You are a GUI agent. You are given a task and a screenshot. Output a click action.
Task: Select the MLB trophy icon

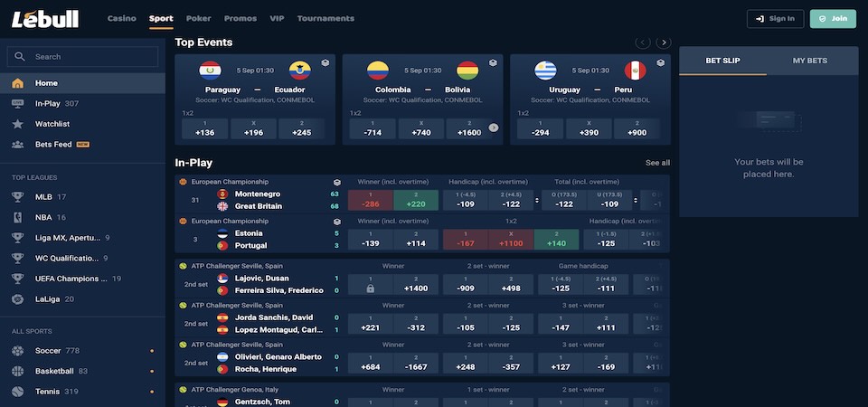coord(18,196)
